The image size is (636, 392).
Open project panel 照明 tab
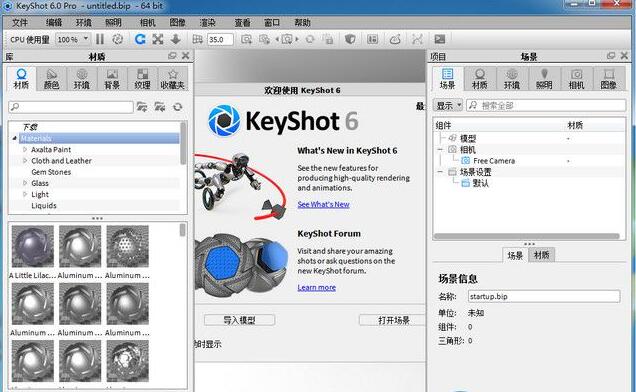click(544, 79)
